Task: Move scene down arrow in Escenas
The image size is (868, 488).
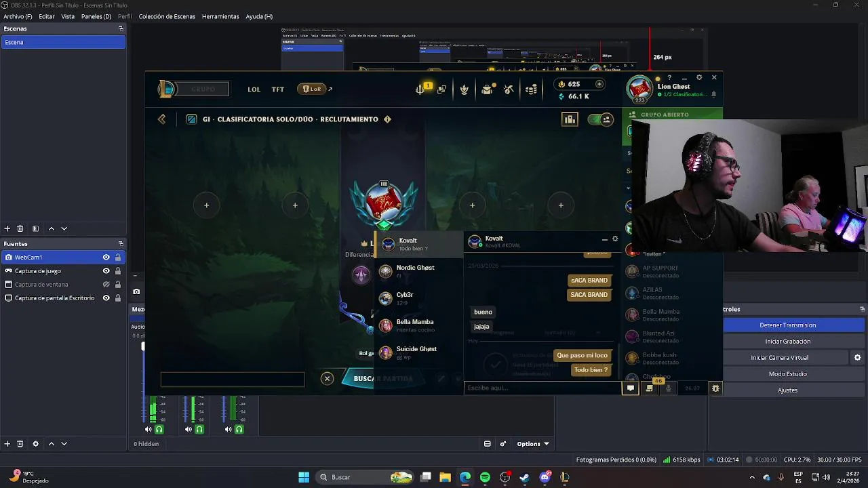Action: 64,228
